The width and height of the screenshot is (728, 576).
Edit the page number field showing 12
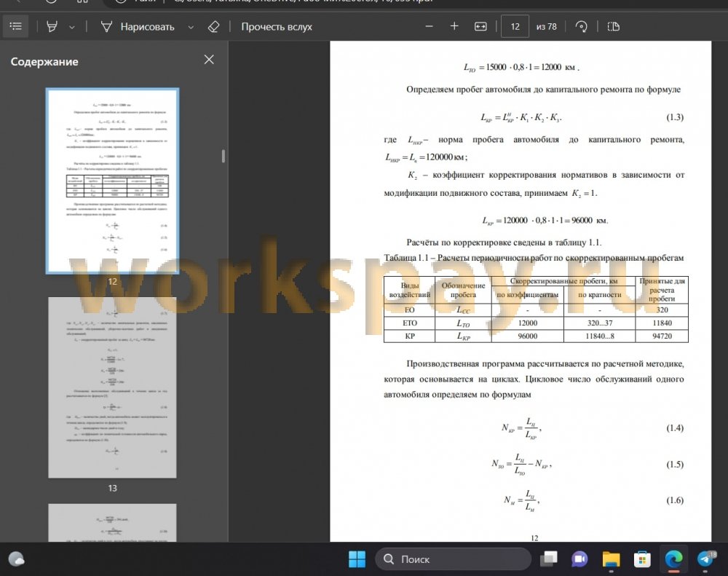[515, 26]
